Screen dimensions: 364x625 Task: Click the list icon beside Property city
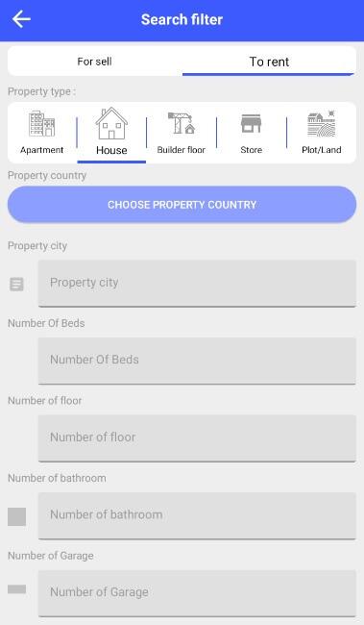click(16, 285)
